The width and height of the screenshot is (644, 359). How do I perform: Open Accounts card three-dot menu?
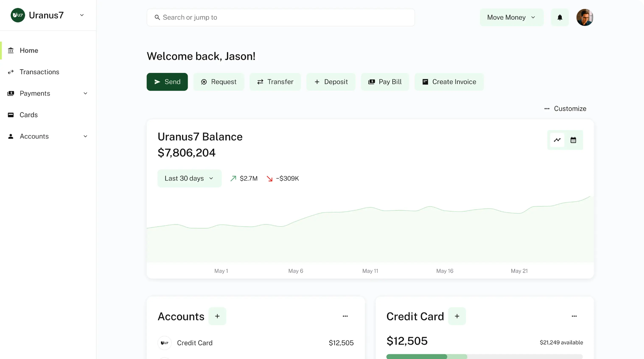[x=345, y=316]
